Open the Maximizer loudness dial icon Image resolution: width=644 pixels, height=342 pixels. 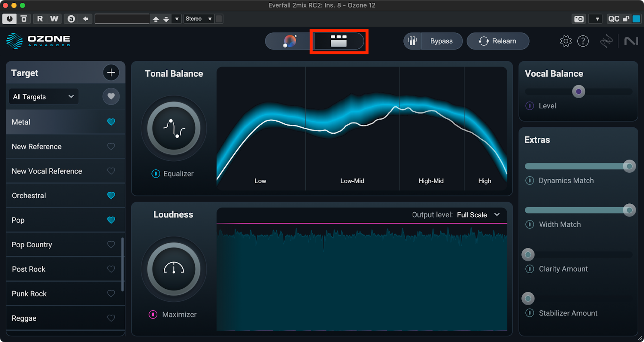click(x=174, y=269)
